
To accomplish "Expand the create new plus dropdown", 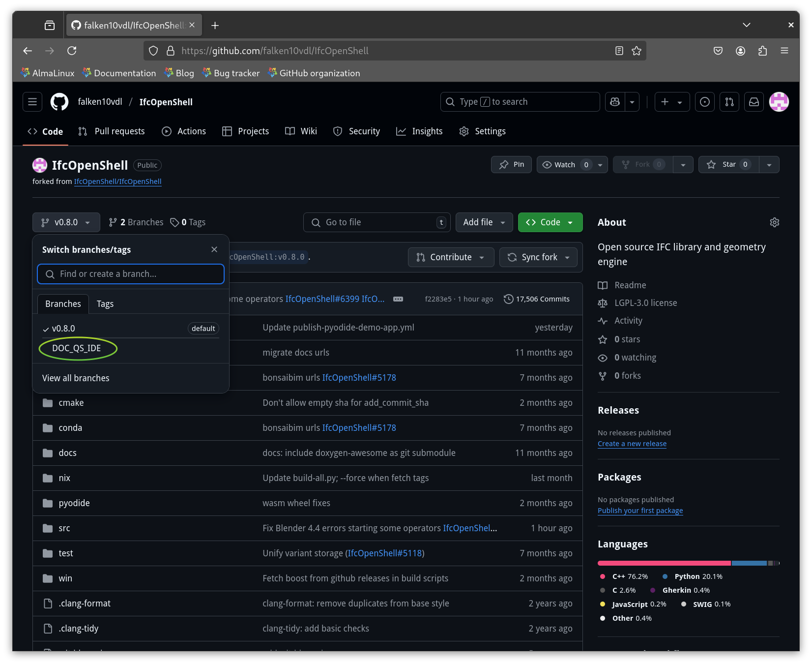I will point(672,102).
